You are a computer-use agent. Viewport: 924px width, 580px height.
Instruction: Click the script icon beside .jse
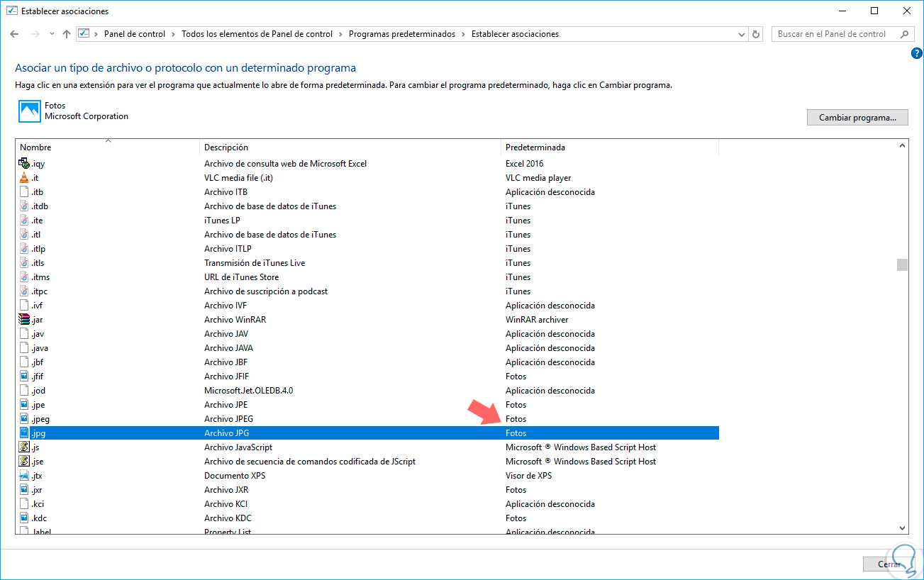(x=24, y=461)
